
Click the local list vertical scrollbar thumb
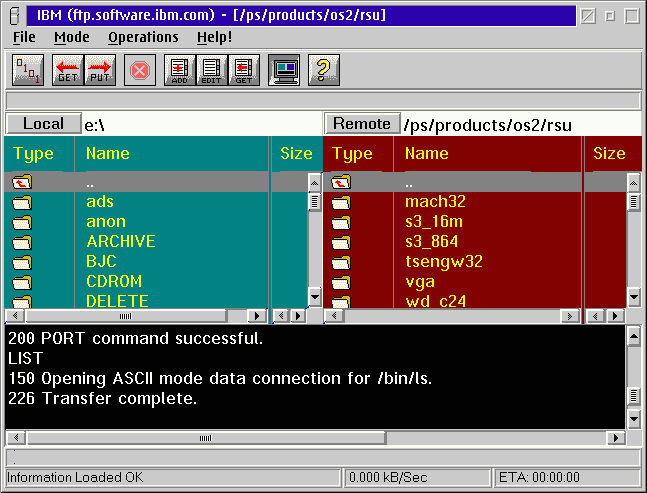[x=315, y=202]
